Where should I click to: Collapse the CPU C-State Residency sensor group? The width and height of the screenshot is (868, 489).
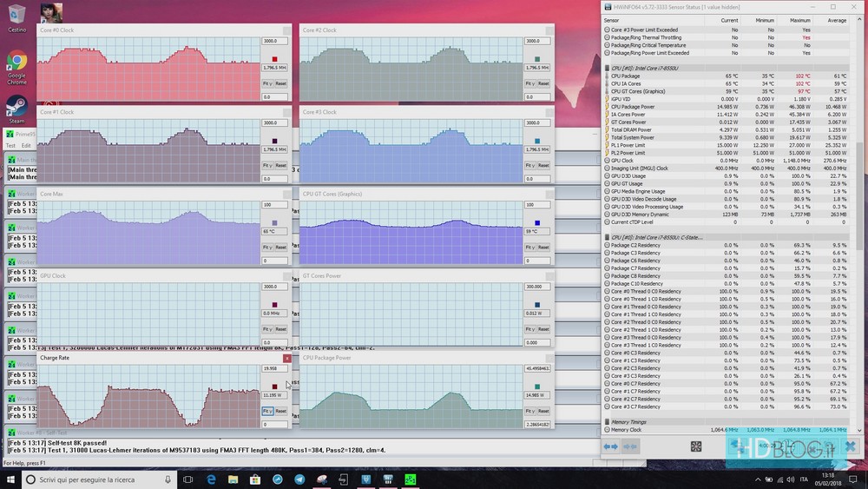pos(607,237)
